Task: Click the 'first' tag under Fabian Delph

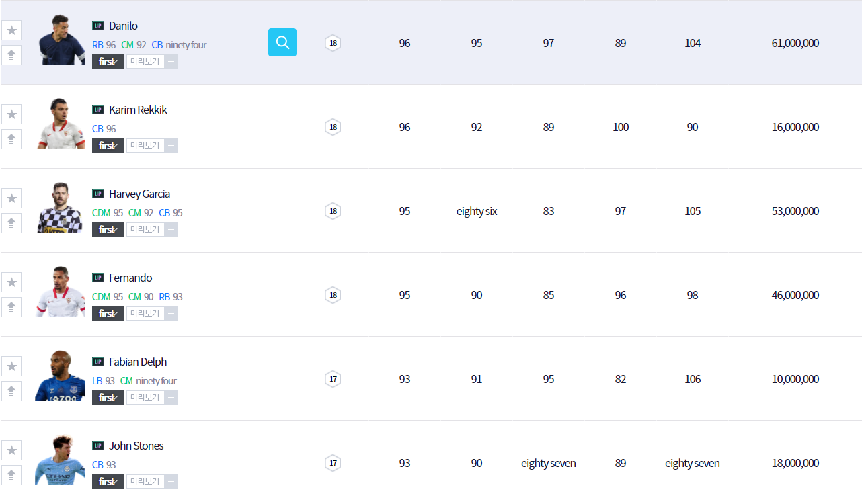Action: (x=108, y=398)
